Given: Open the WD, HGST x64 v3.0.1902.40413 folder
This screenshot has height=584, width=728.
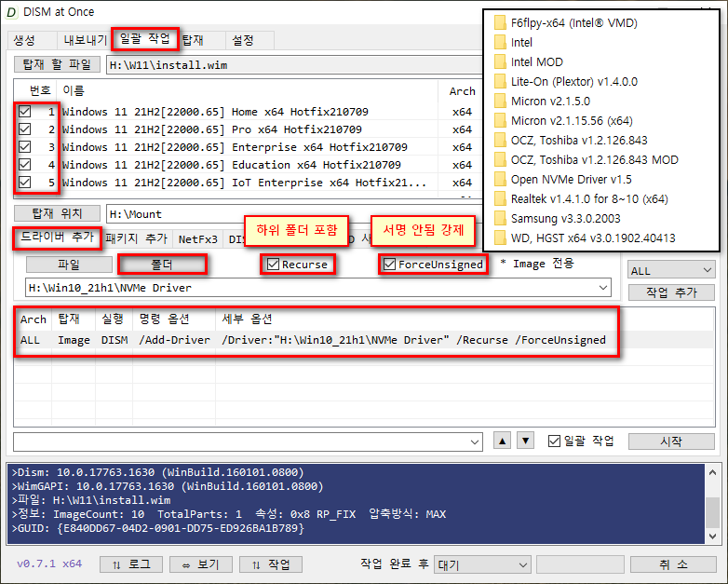Looking at the screenshot, I should tap(585, 238).
